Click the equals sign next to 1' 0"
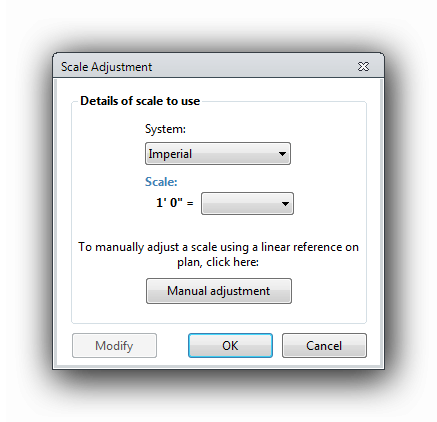Screen dimensions: 437x422 190,203
